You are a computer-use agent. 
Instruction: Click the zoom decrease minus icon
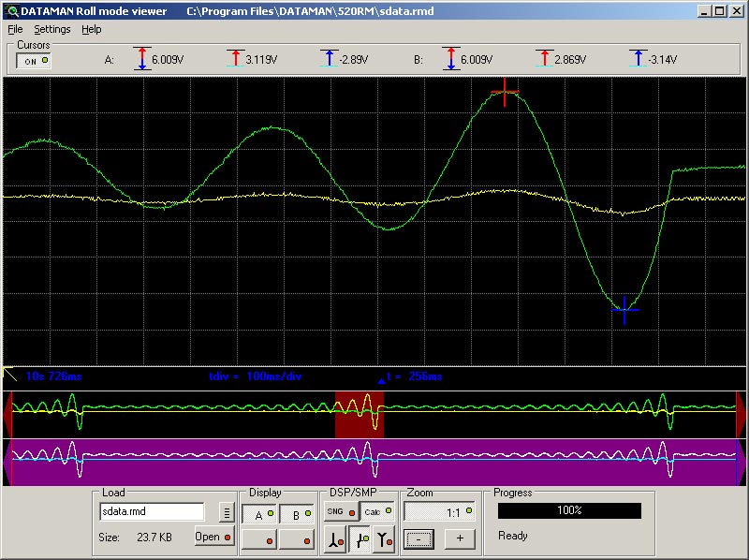point(419,539)
